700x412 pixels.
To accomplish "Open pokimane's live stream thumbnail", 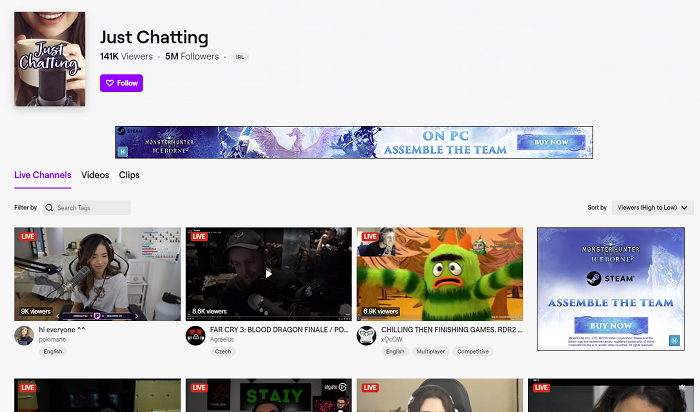I will click(97, 274).
